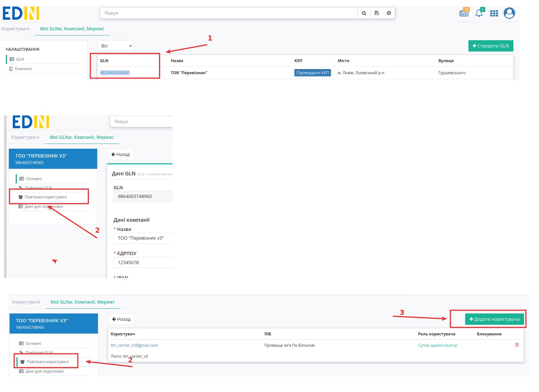Open the apps grid menu icon
539x392 pixels.
pyautogui.click(x=494, y=13)
